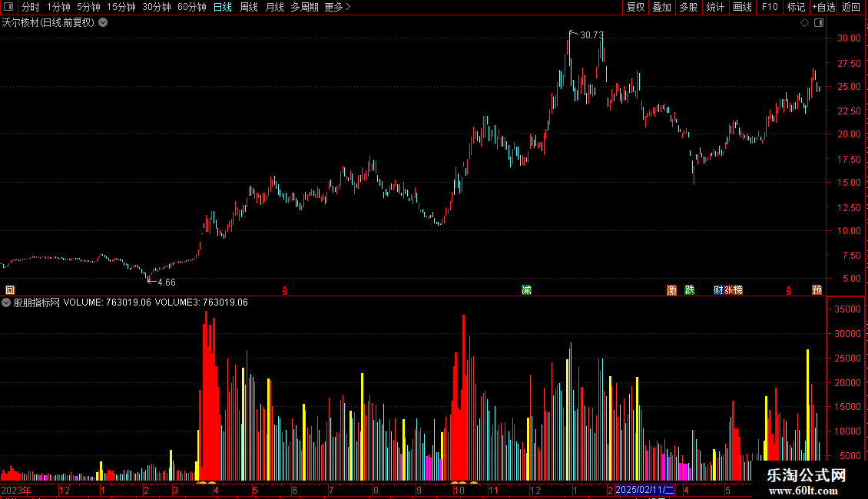The height and width of the screenshot is (499, 868).
Task: Click 返回 to go back
Action: point(851,7)
